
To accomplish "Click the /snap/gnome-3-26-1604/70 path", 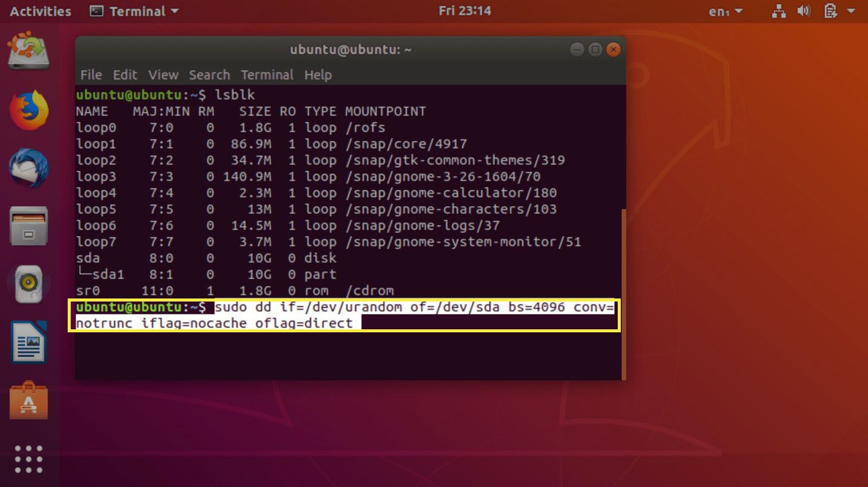I will 442,176.
